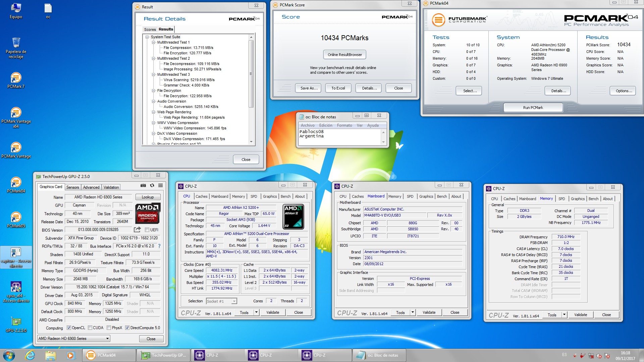Click the Lookup button in GPU-Z
644x362 pixels.
(x=148, y=197)
